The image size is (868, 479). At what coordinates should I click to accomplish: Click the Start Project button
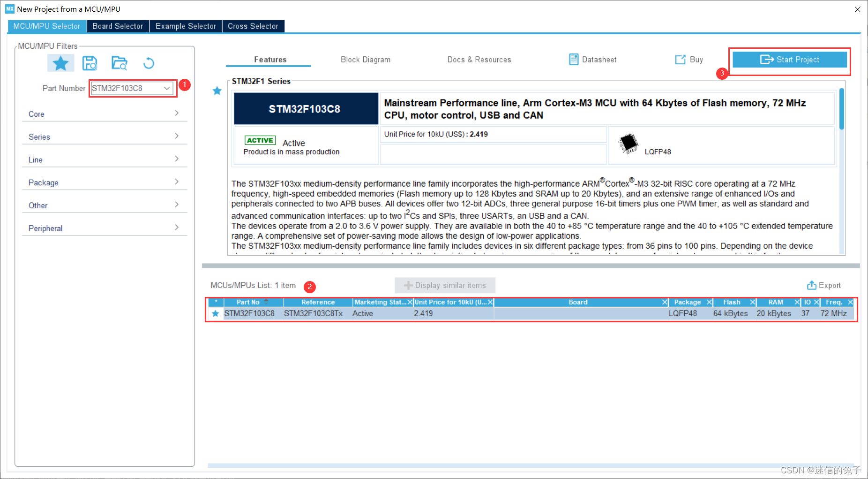point(789,60)
